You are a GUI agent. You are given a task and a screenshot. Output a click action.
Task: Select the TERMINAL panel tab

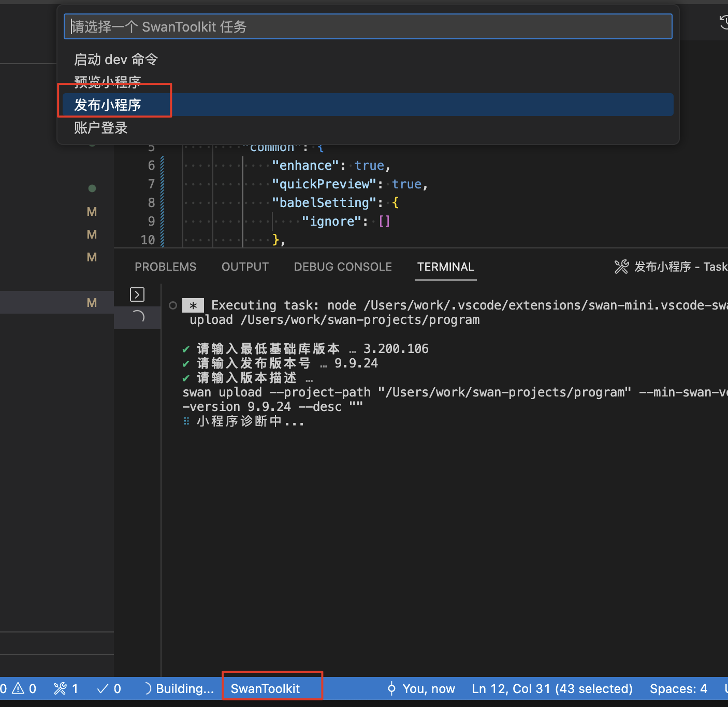[445, 267]
